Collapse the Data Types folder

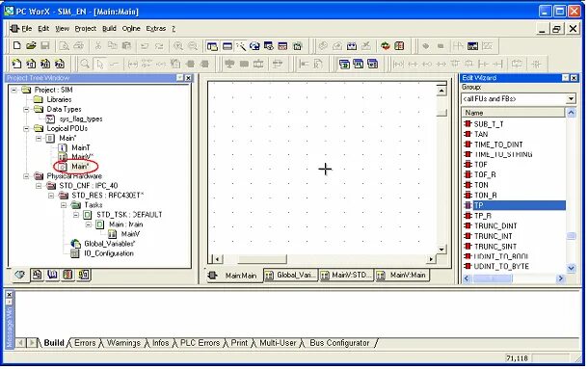(26, 110)
